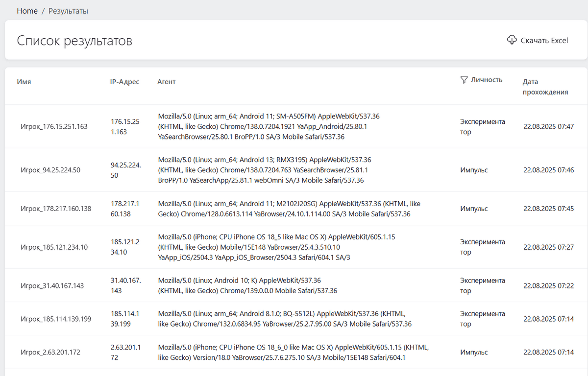Go to the Home breadcrumb link
This screenshot has width=588, height=376.
tap(27, 11)
